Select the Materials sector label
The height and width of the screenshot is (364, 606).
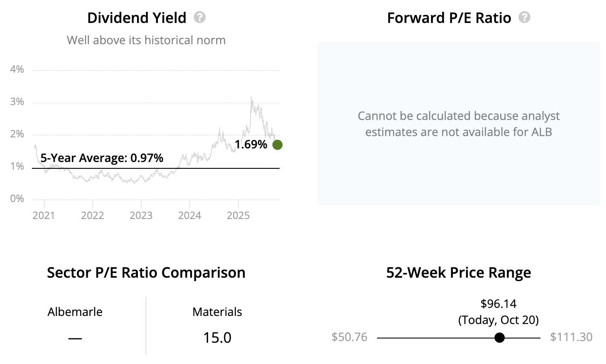click(x=217, y=312)
